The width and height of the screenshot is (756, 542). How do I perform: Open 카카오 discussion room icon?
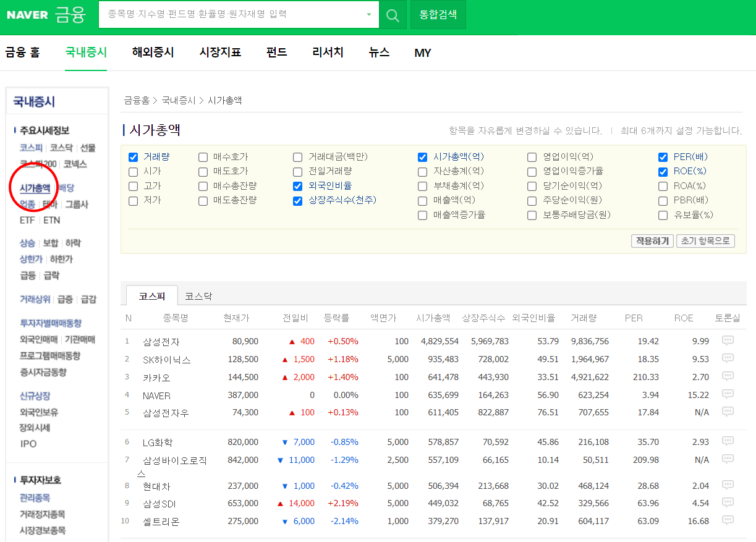point(728,376)
